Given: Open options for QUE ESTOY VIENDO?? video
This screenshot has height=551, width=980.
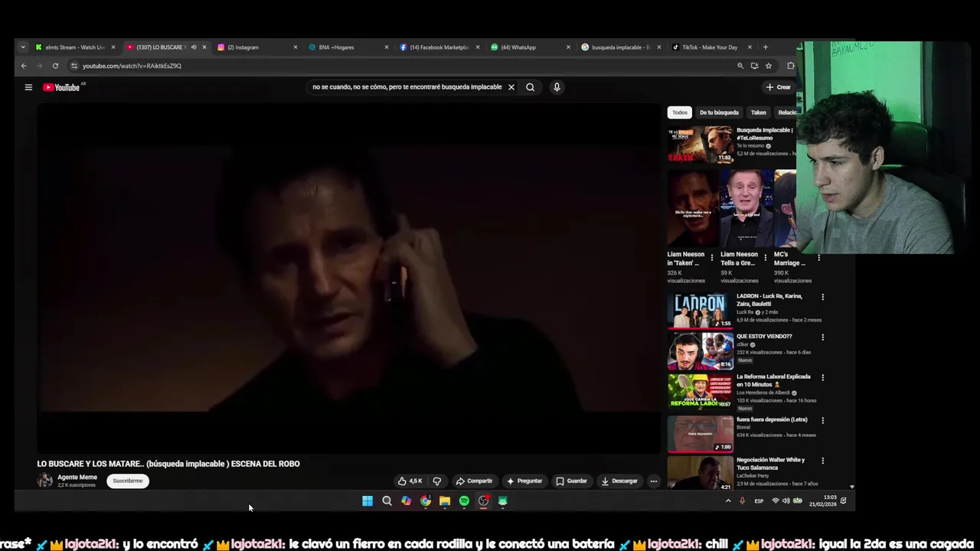Looking at the screenshot, I should (x=823, y=337).
